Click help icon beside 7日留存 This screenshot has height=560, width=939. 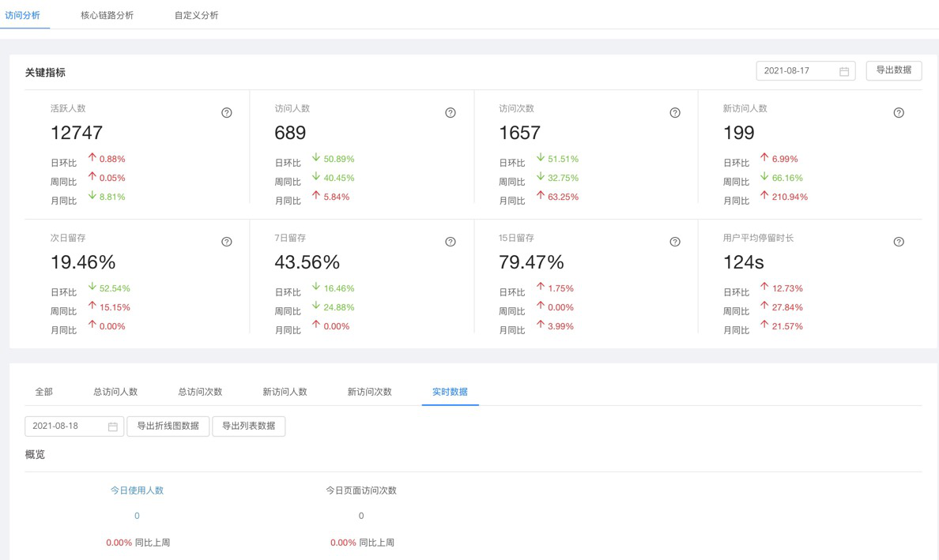coord(451,242)
